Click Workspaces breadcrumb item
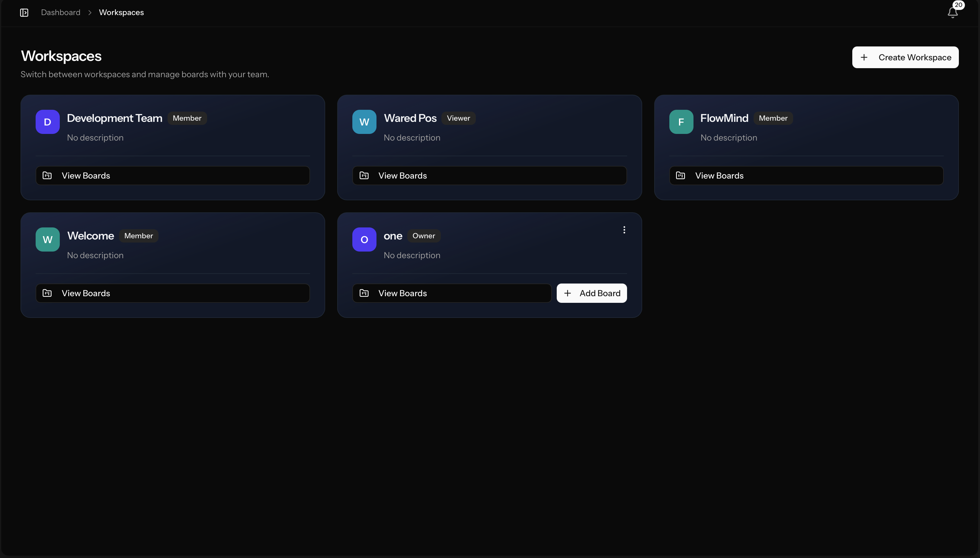This screenshot has height=558, width=980. tap(121, 13)
